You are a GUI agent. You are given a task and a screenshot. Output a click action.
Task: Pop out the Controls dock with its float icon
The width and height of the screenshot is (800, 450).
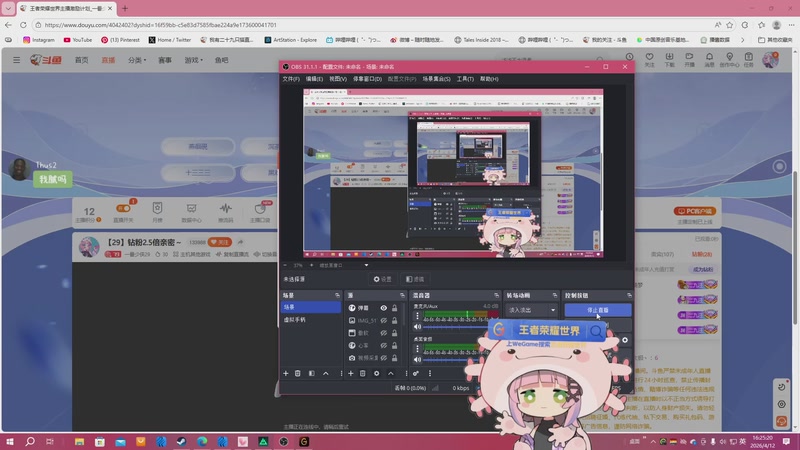(x=629, y=295)
